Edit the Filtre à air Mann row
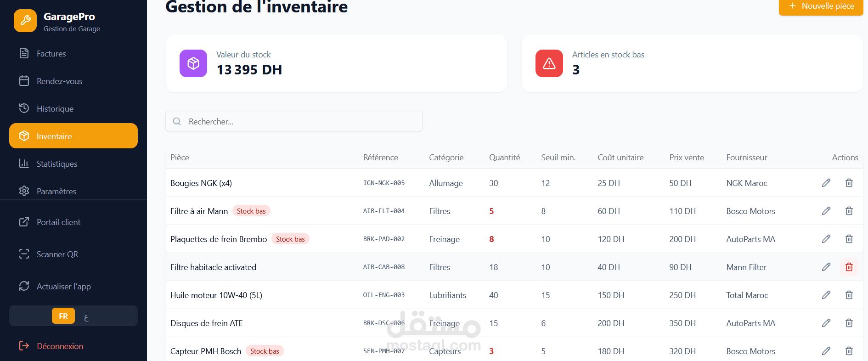This screenshot has width=868, height=361. coord(826,211)
